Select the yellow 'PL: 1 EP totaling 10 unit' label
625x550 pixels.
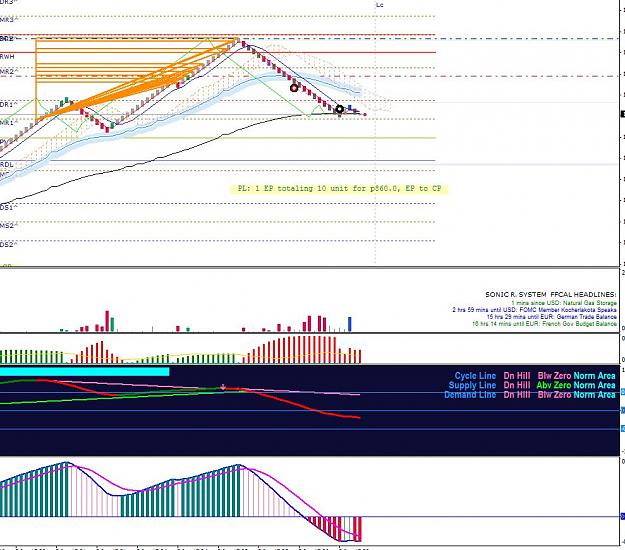(x=339, y=189)
